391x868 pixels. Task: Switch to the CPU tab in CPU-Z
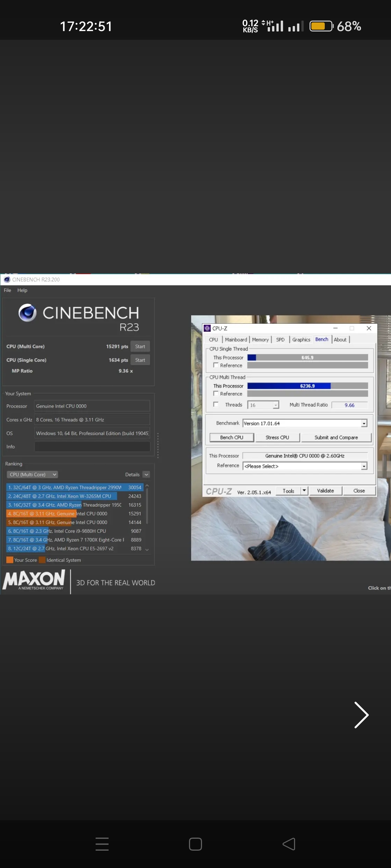[213, 340]
